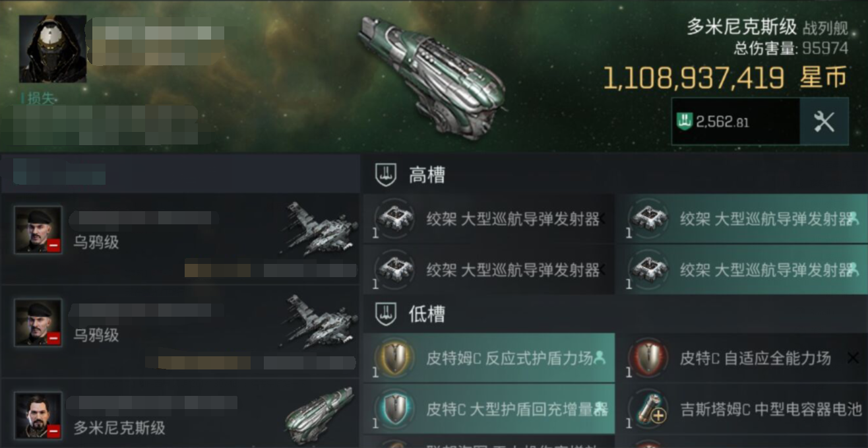Image resolution: width=868 pixels, height=448 pixels.
Task: Click the green shield emblem beside 2,562.81
Action: coord(685,121)
